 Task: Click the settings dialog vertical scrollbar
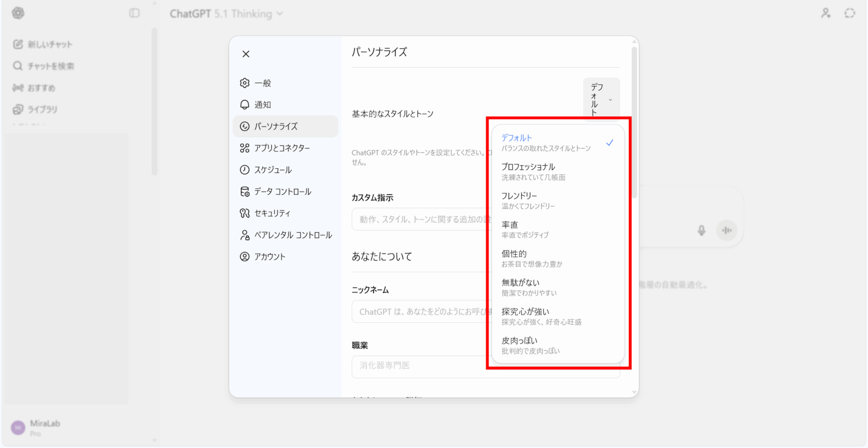(634, 123)
